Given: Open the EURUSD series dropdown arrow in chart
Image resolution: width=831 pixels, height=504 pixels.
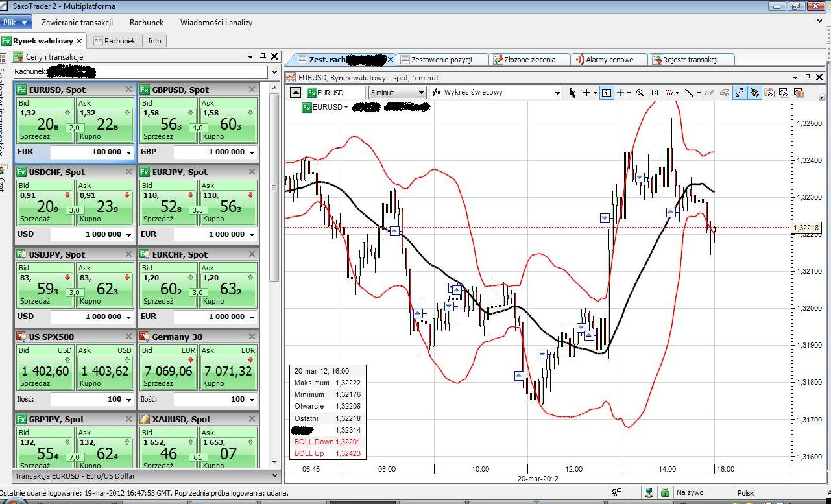Looking at the screenshot, I should point(346,107).
